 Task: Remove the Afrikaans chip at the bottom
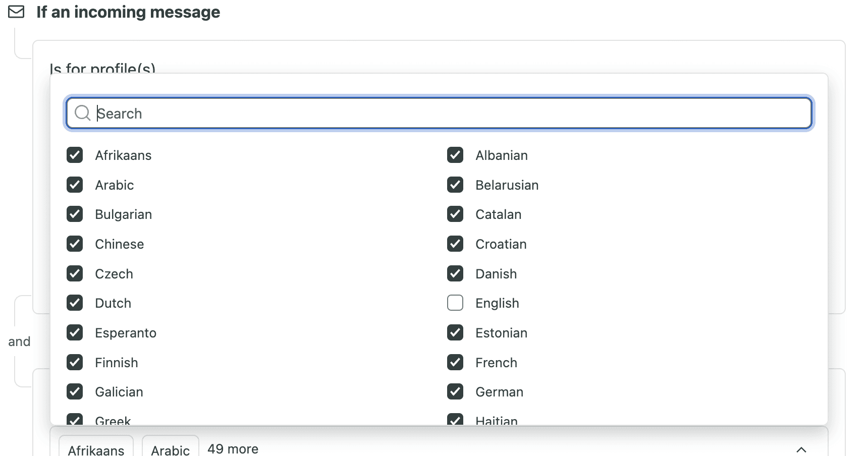pyautogui.click(x=95, y=449)
